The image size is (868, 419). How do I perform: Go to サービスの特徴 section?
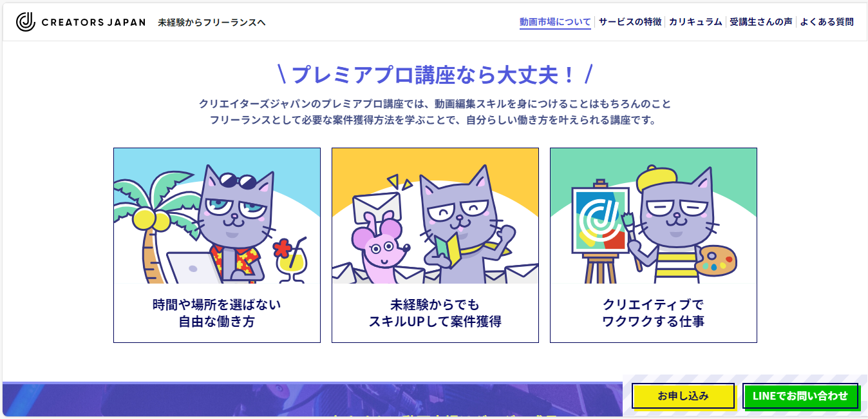(x=630, y=22)
